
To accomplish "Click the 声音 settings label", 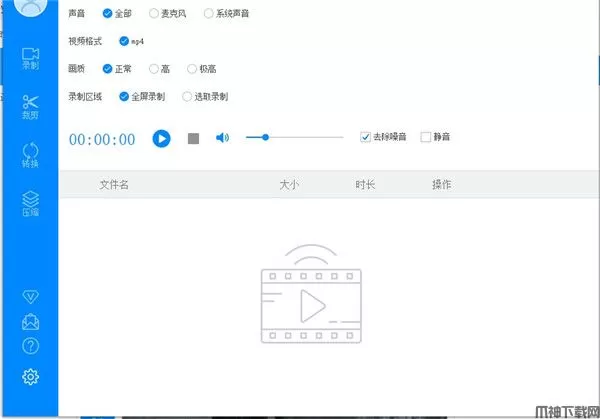I will pyautogui.click(x=77, y=13).
